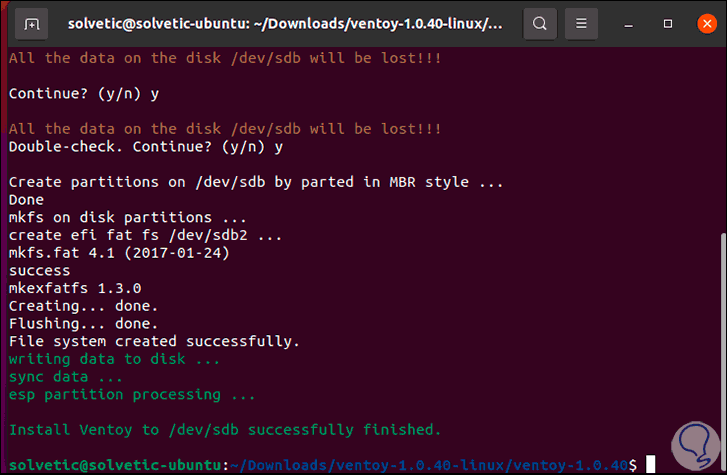Click the "writing data to disk ..." line

coord(114,359)
